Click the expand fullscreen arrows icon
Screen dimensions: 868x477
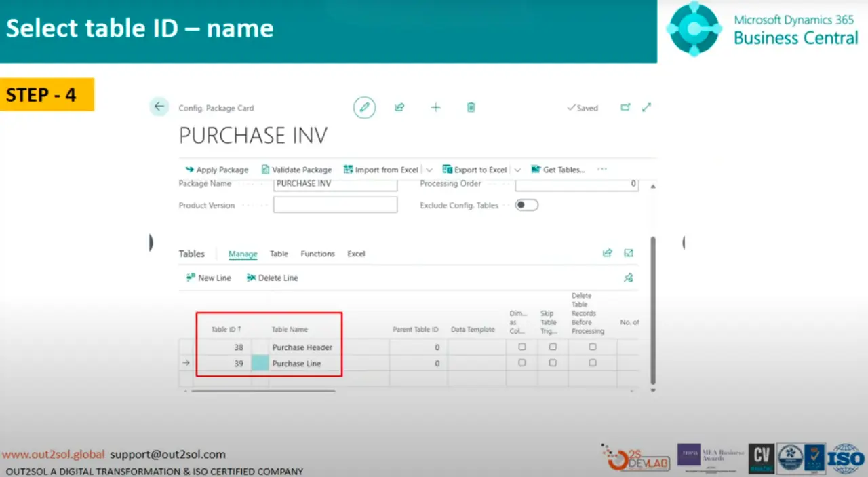click(646, 107)
